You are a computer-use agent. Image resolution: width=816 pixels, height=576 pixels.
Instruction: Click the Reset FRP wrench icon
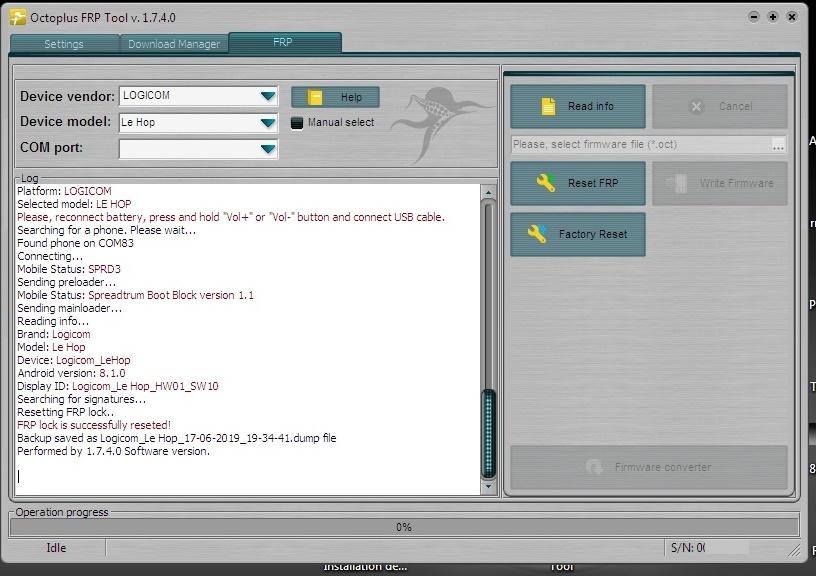(x=546, y=183)
